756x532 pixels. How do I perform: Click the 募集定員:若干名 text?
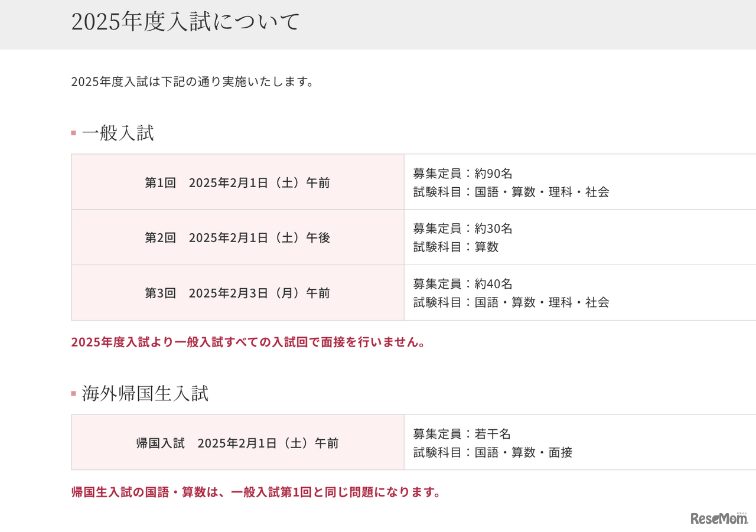462,434
